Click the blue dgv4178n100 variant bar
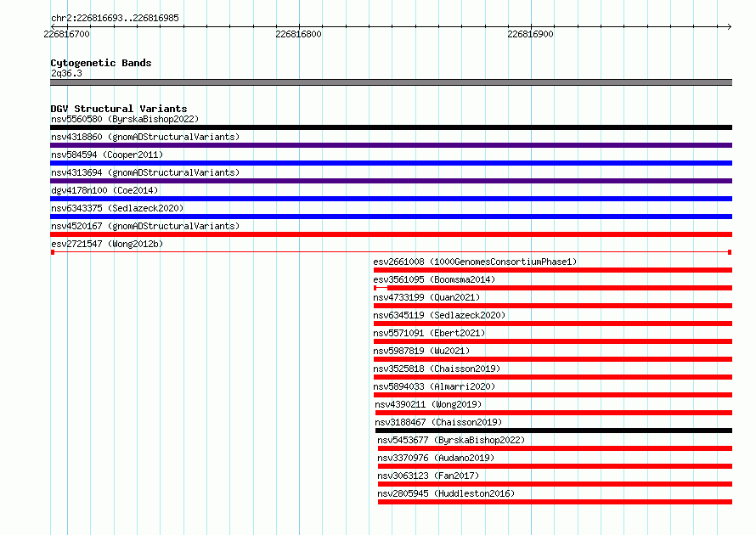The height and width of the screenshot is (535, 756). (391, 199)
